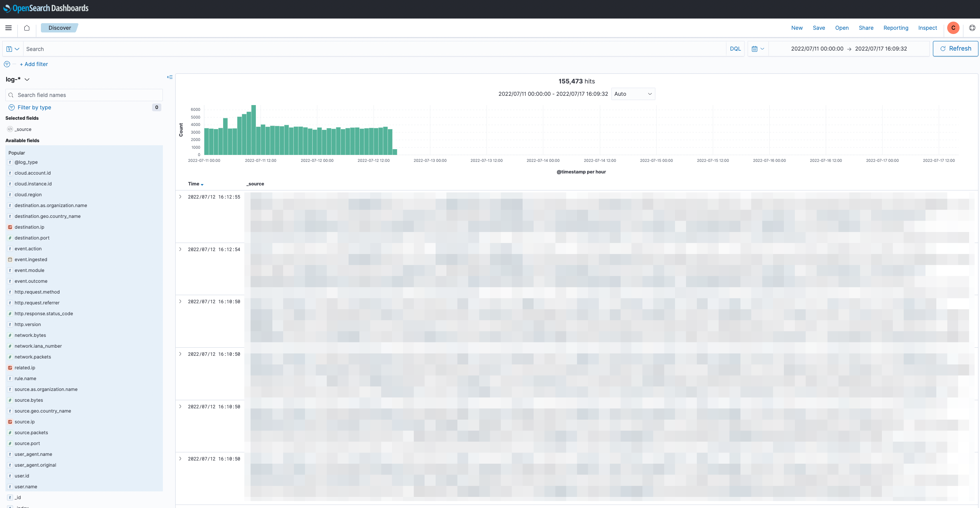980x508 pixels.
Task: Select the event.outcome field
Action: point(31,281)
